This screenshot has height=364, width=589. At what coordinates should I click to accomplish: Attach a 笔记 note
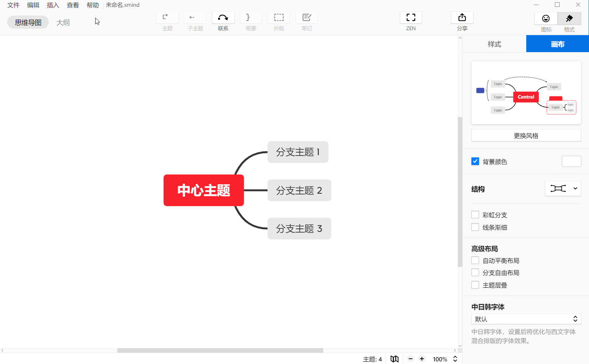[x=307, y=21]
